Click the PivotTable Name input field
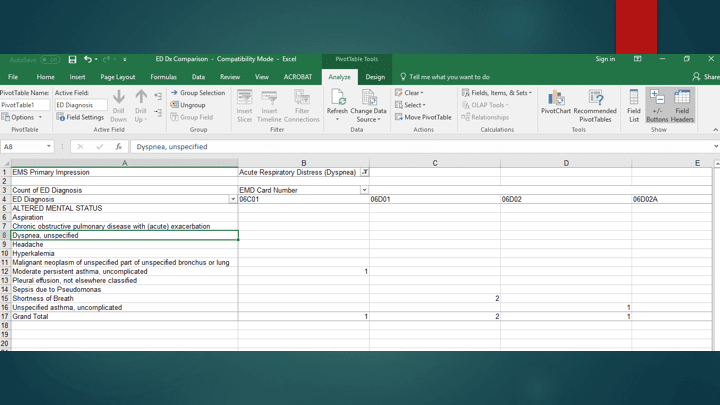Screen dimensions: 720x405 [25, 105]
